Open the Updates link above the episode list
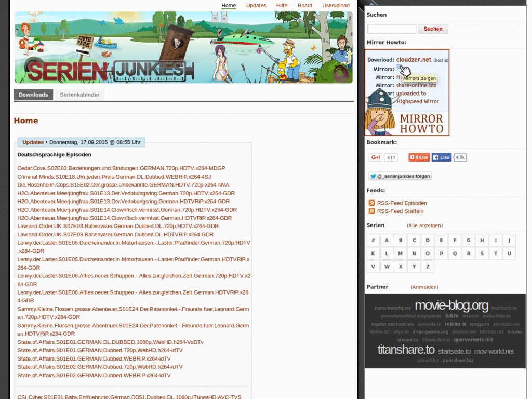This screenshot has height=399, width=532. coord(33,142)
